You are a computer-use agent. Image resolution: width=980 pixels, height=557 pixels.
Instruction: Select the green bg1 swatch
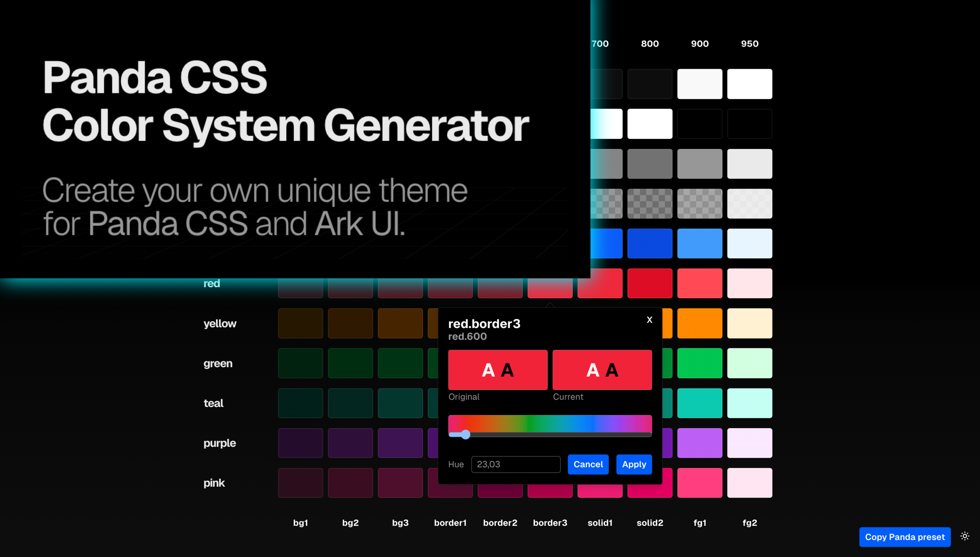click(300, 363)
